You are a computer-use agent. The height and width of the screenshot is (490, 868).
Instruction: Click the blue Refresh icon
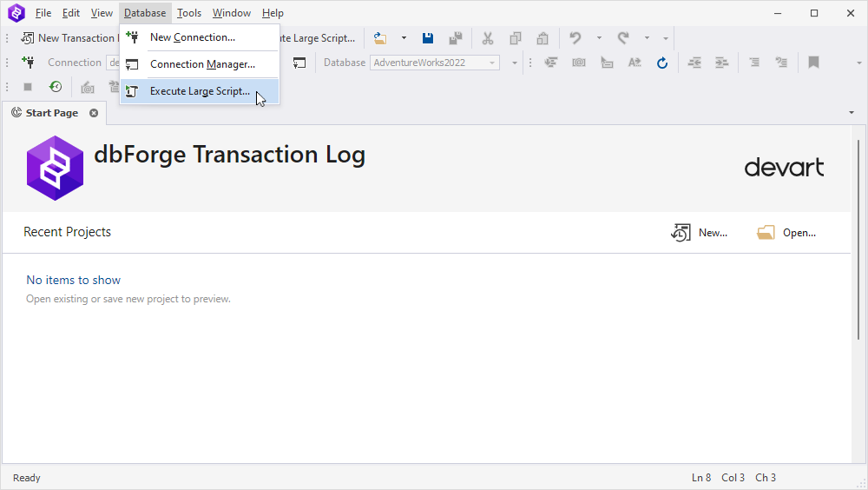pyautogui.click(x=662, y=63)
